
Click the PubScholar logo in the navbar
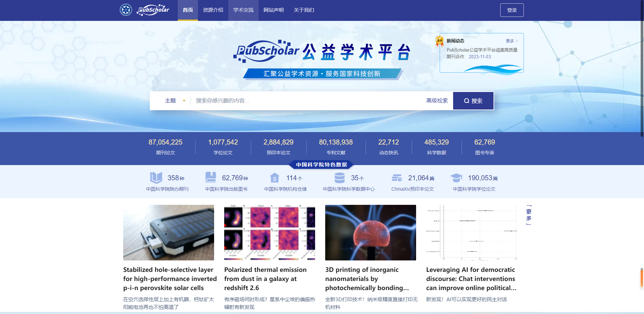(153, 10)
